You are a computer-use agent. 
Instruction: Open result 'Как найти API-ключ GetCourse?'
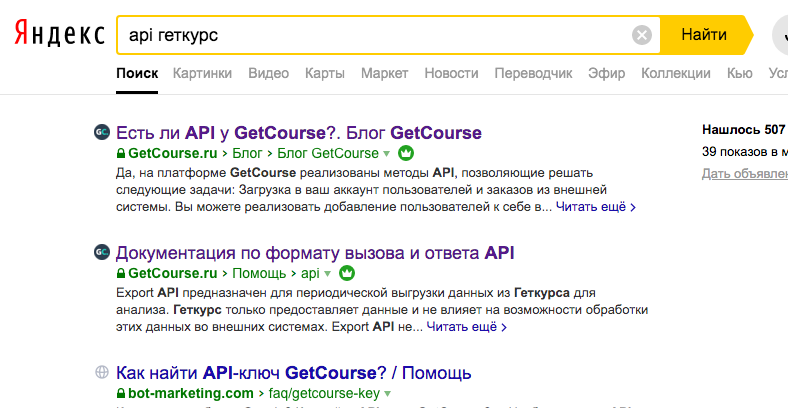pos(293,373)
